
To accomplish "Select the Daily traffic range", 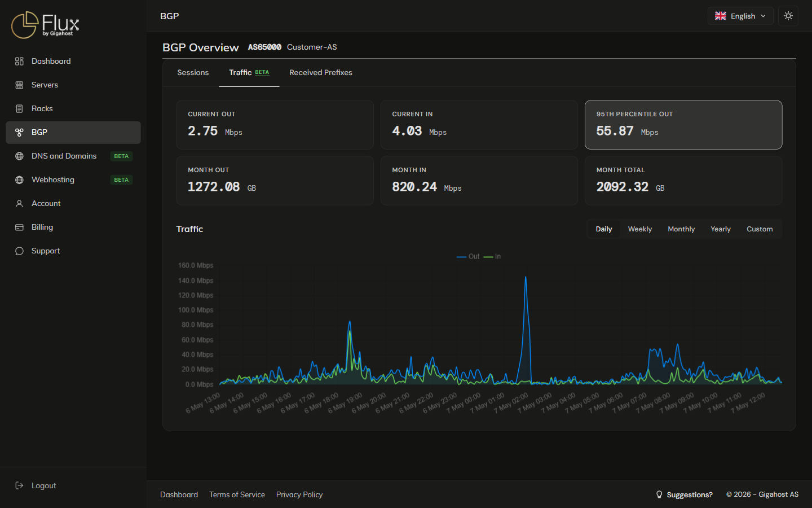I will [604, 229].
